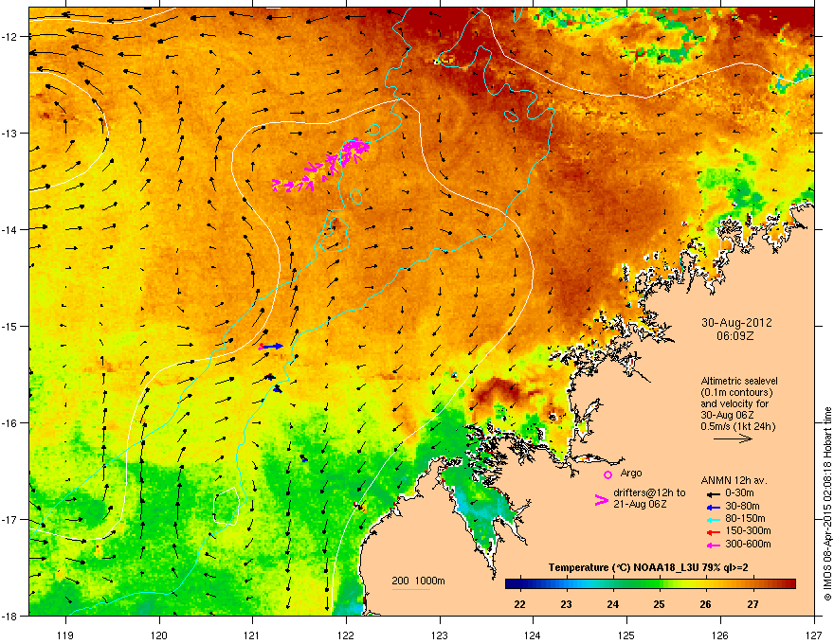834x644 pixels.
Task: Click the colorbar tick label 25
Action: 659,604
